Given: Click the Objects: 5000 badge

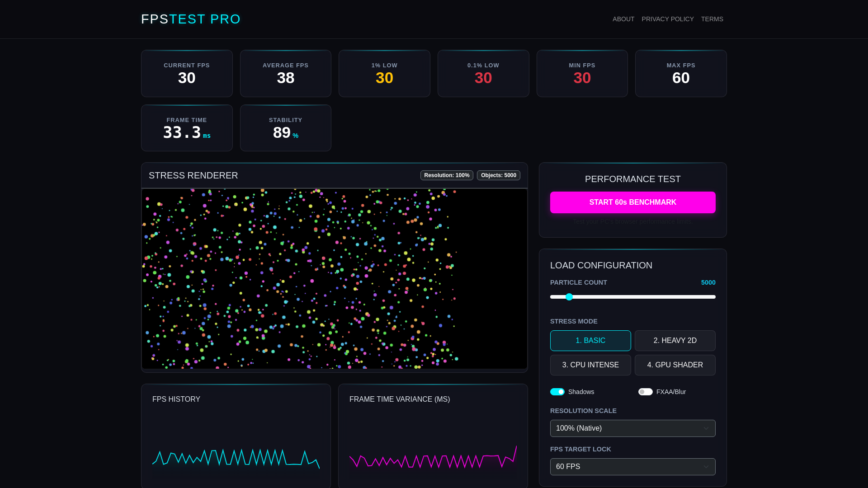Looking at the screenshot, I should pyautogui.click(x=499, y=175).
